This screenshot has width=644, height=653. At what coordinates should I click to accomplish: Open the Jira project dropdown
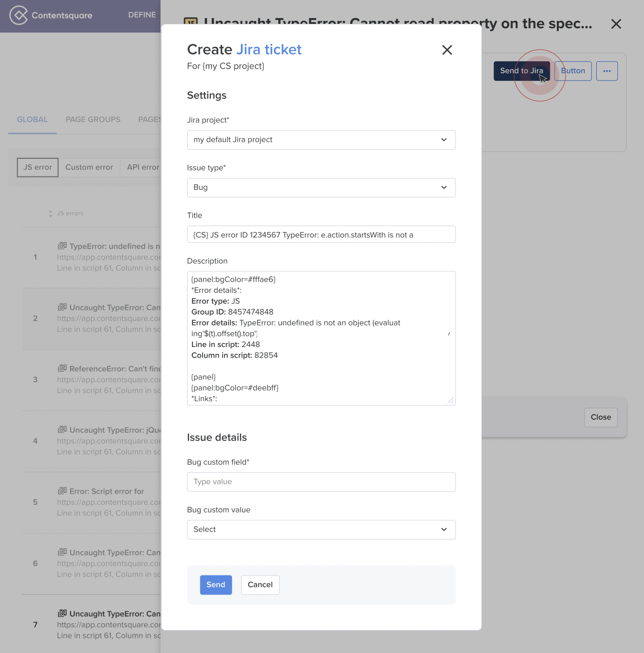click(x=321, y=140)
